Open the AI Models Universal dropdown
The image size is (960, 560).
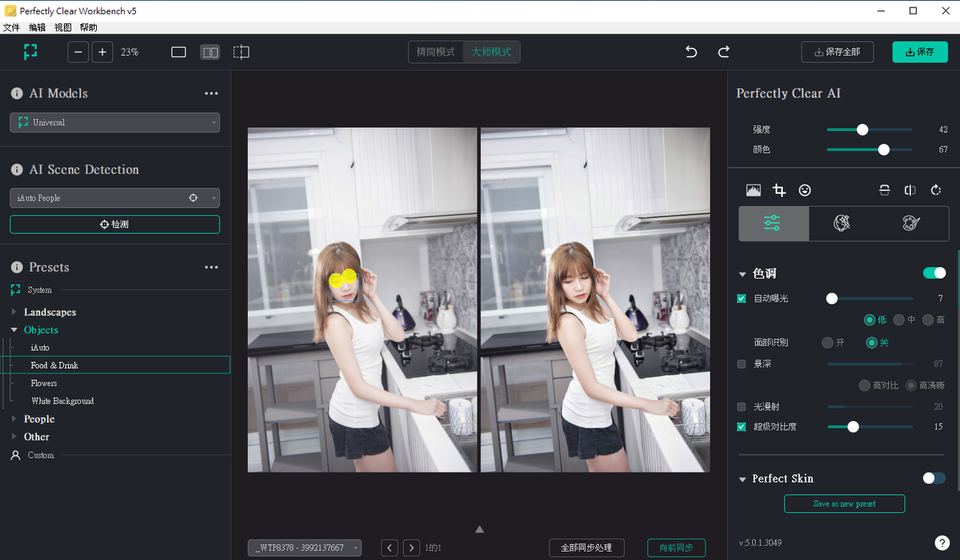pos(115,122)
